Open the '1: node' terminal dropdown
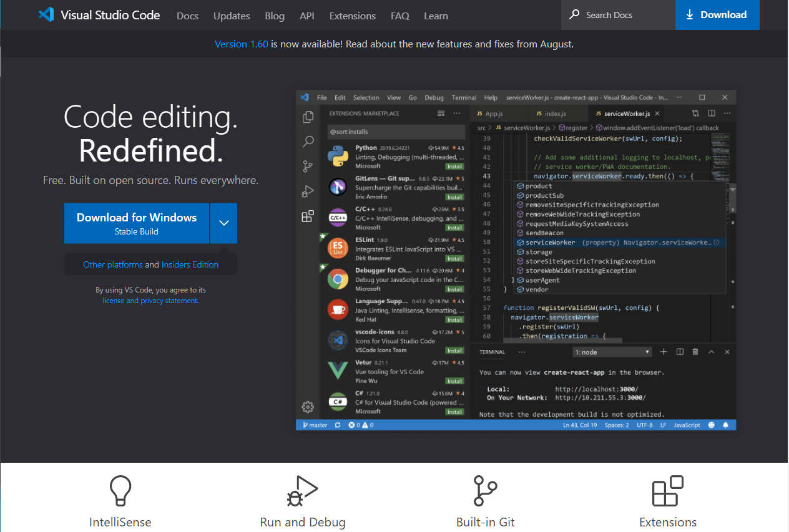The width and height of the screenshot is (789, 532). click(x=612, y=352)
